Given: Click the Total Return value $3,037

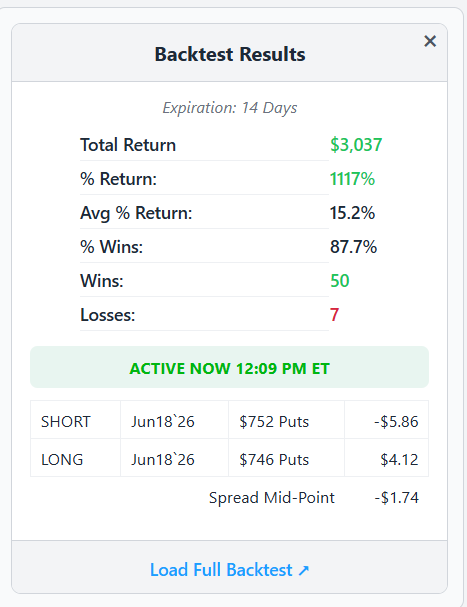Looking at the screenshot, I should (356, 145).
